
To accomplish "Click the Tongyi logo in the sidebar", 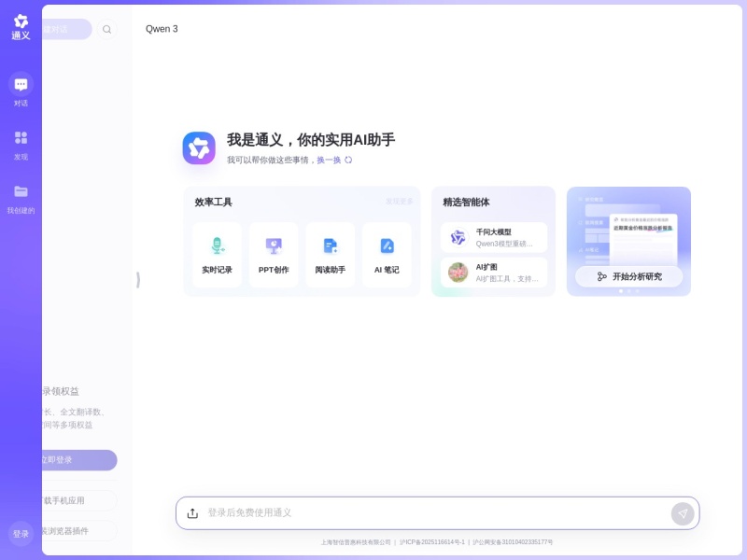I will coord(21,27).
